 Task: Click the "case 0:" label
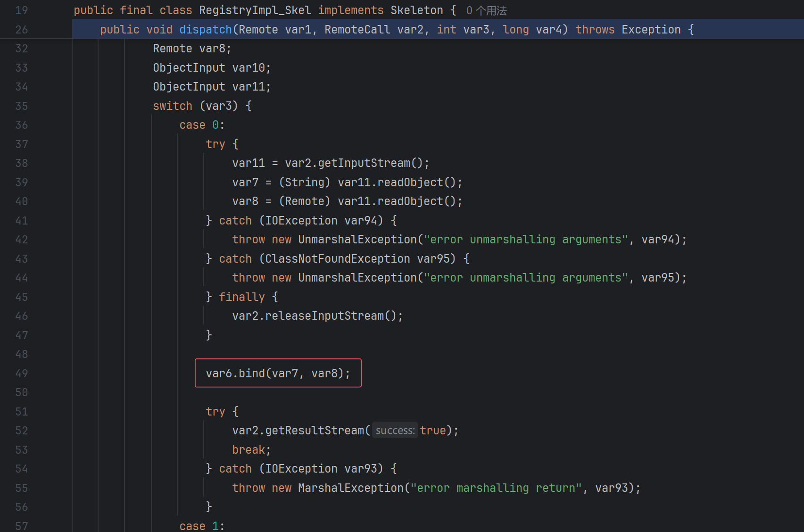click(x=201, y=125)
